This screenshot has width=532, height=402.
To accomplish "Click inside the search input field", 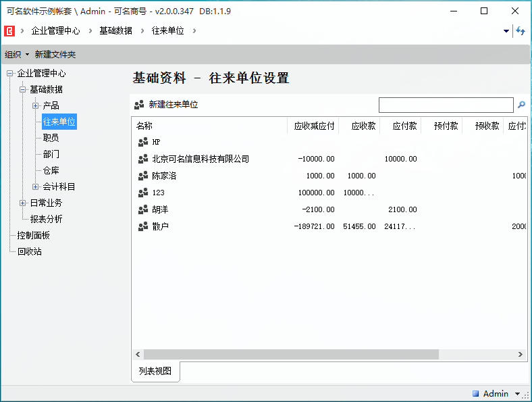I will 446,105.
